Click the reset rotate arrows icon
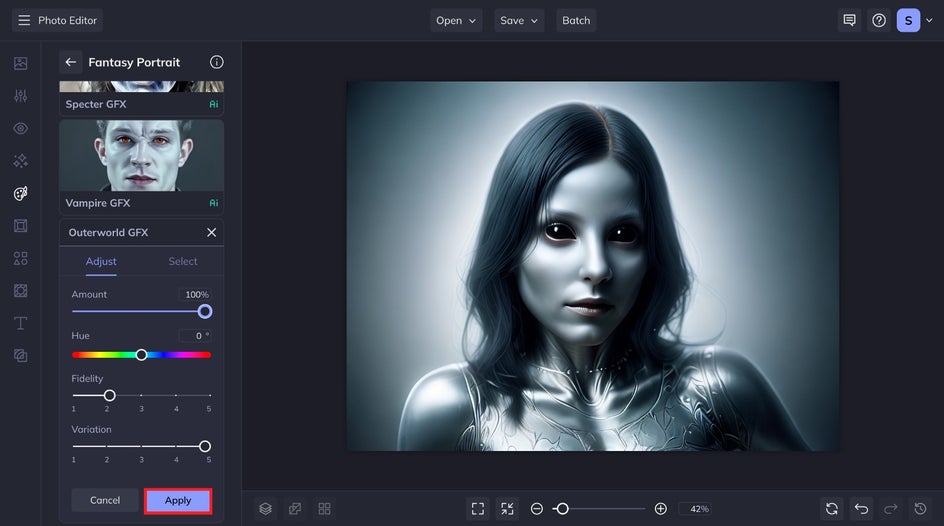944x526 pixels. [x=832, y=509]
